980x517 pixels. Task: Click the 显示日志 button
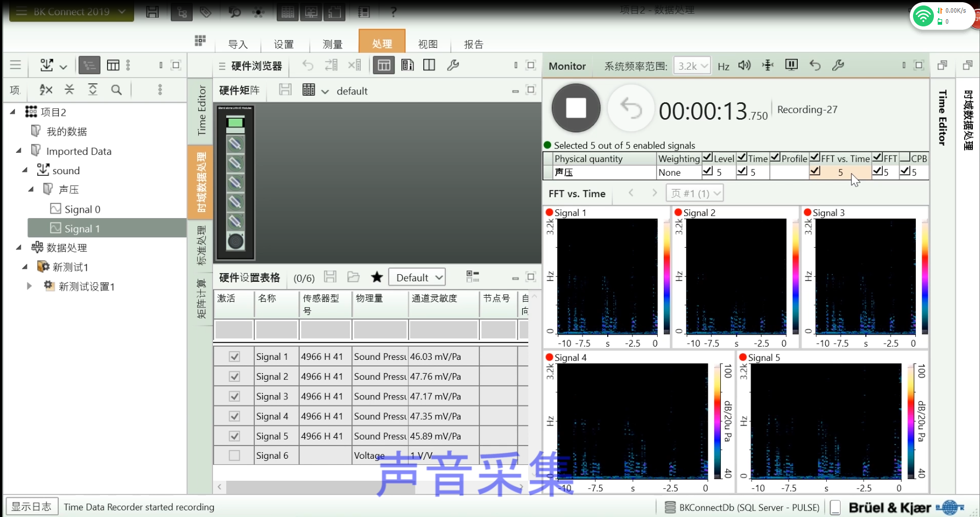pyautogui.click(x=31, y=507)
